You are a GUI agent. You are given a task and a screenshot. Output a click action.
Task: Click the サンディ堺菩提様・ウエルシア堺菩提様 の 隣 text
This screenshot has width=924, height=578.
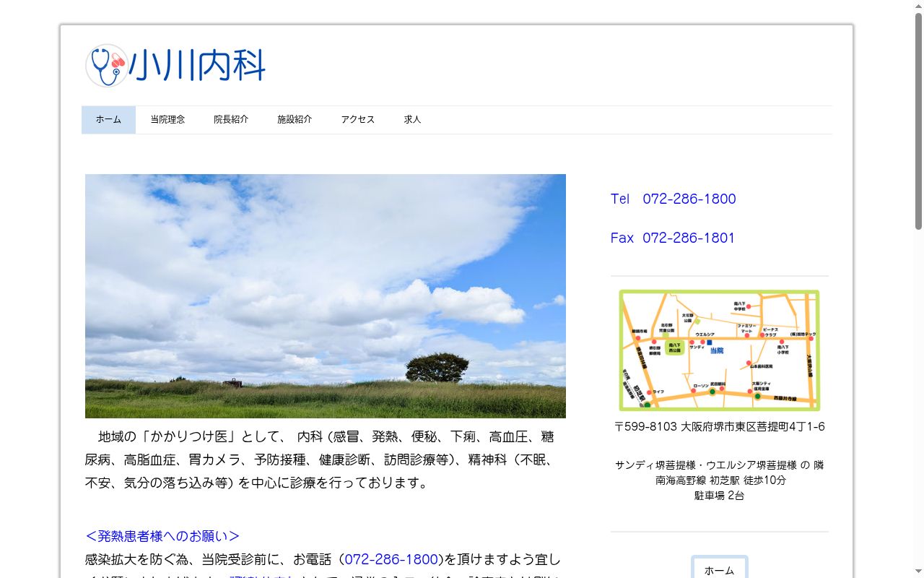(720, 465)
